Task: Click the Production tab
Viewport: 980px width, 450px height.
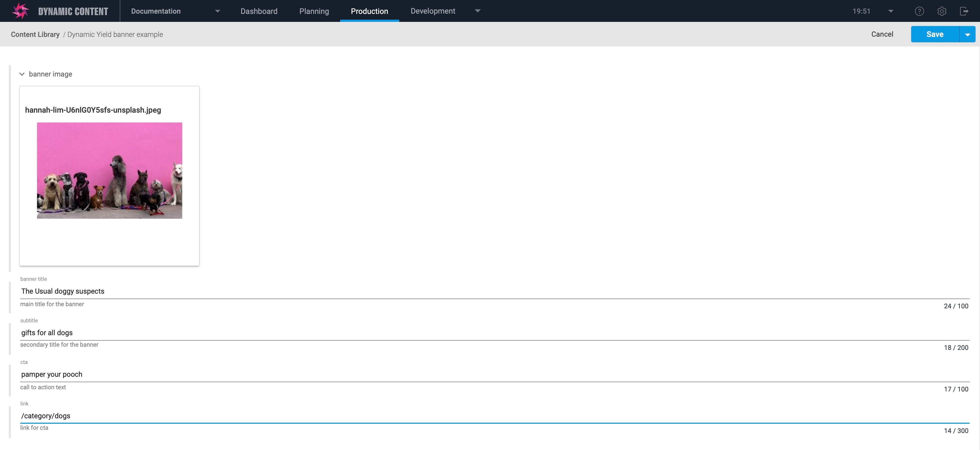Action: pyautogui.click(x=369, y=11)
